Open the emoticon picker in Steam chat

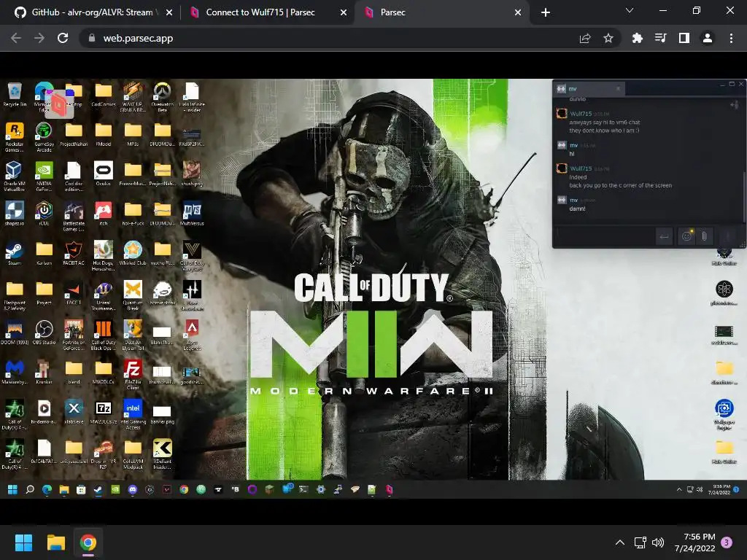[686, 236]
